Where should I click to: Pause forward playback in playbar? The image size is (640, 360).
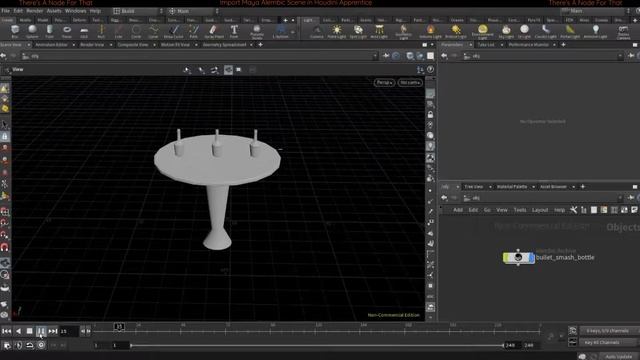(41, 331)
